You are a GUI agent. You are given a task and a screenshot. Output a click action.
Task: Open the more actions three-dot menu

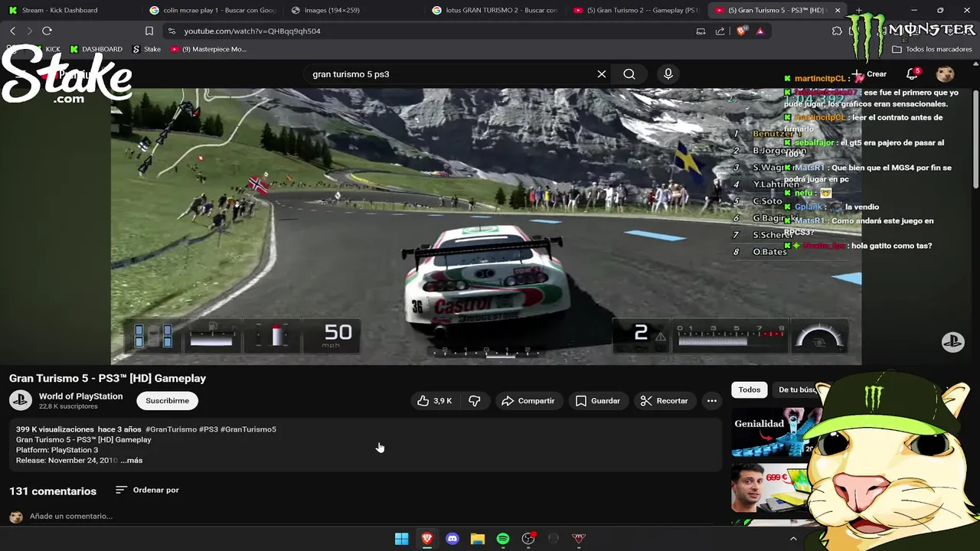[712, 401]
